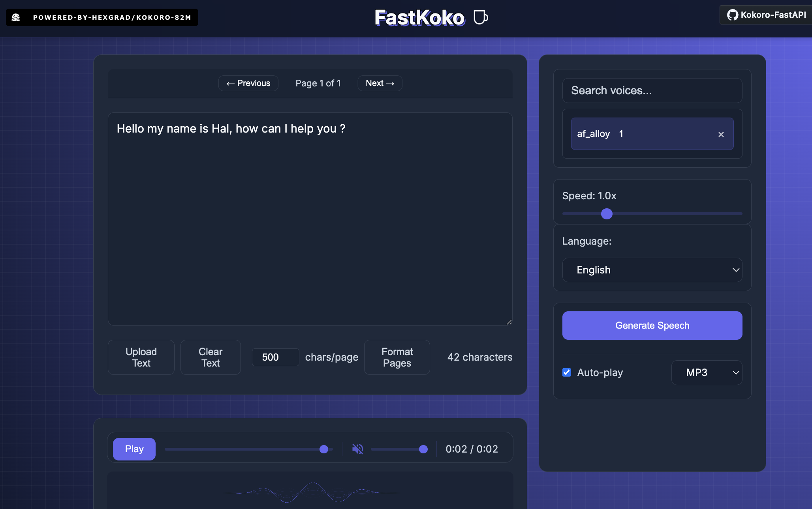Screen dimensions: 812x509
Task: Click the audio seek progress slider
Action: point(249,449)
